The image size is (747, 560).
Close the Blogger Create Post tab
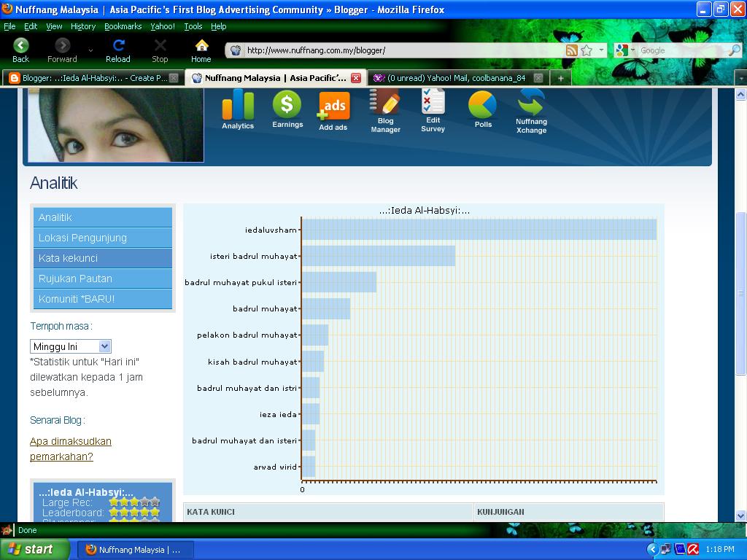tap(174, 78)
